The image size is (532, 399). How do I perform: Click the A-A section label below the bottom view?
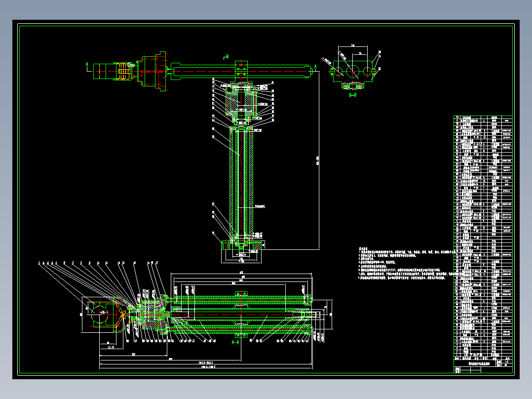(x=235, y=343)
